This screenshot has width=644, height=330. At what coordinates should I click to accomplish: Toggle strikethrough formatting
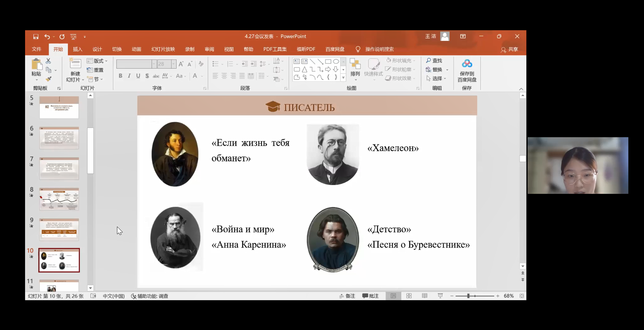tap(156, 76)
